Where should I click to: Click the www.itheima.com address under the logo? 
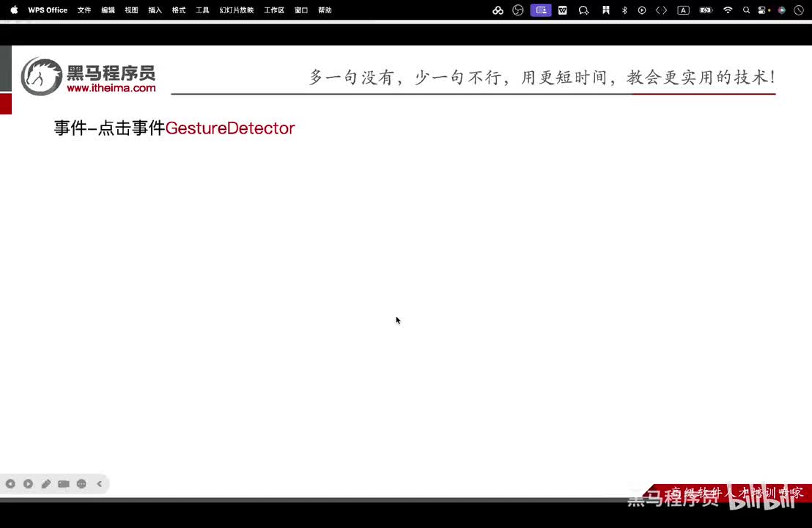[x=111, y=88]
